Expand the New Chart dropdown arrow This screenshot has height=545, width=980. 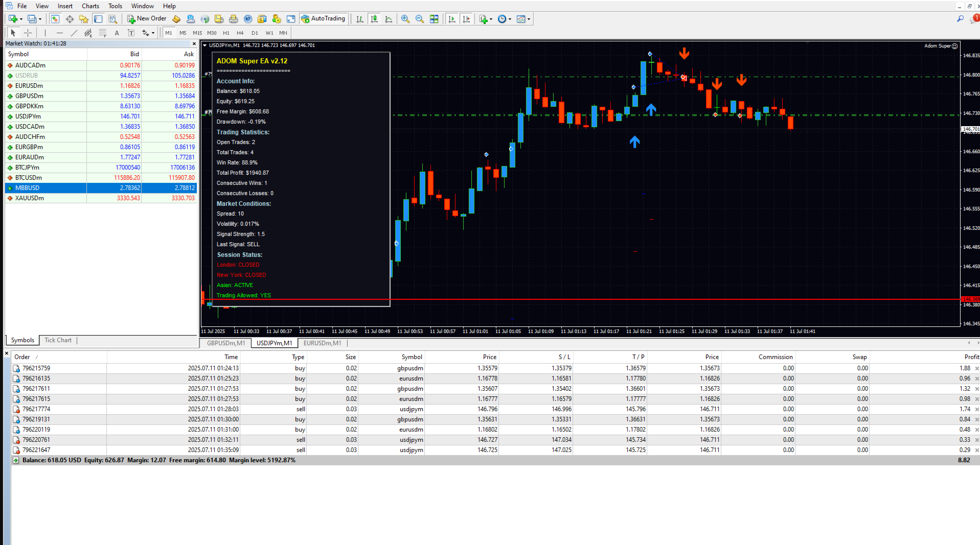point(21,19)
